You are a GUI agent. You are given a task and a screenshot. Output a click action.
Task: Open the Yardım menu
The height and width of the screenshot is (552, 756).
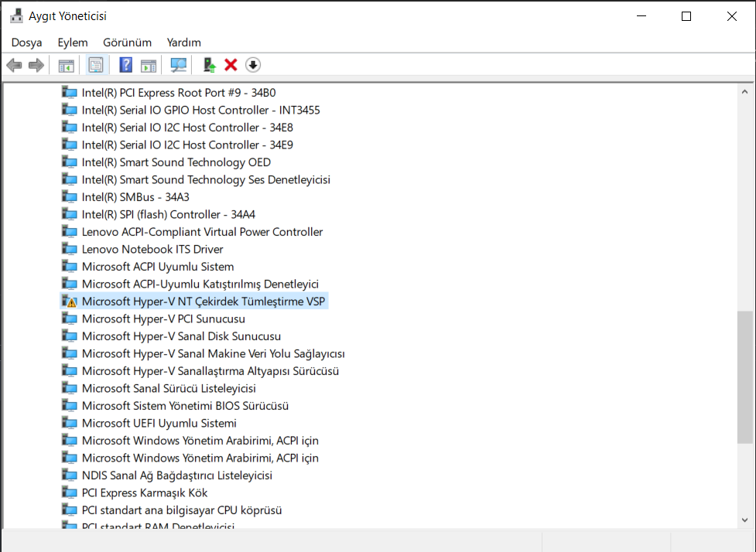183,43
